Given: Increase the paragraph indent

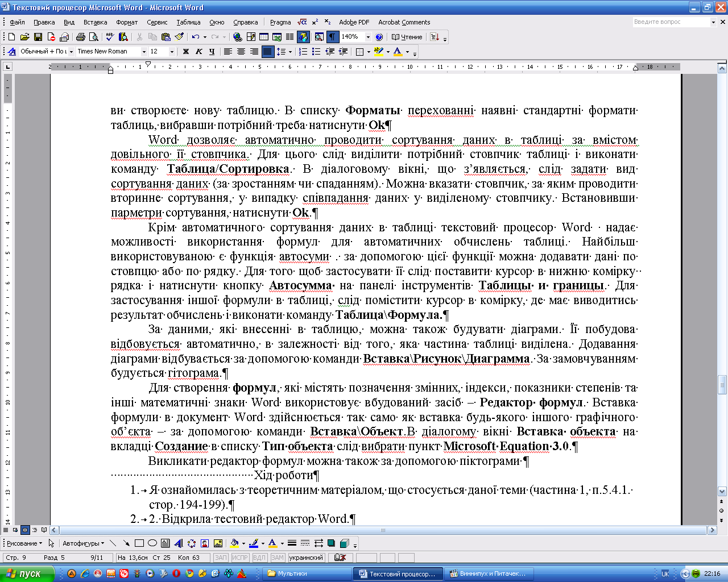Looking at the screenshot, I should click(x=343, y=52).
